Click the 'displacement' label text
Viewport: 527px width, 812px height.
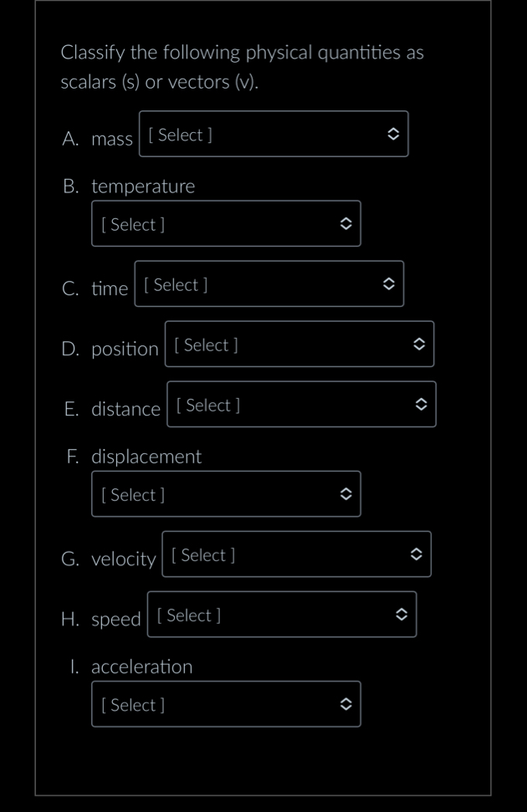146,457
